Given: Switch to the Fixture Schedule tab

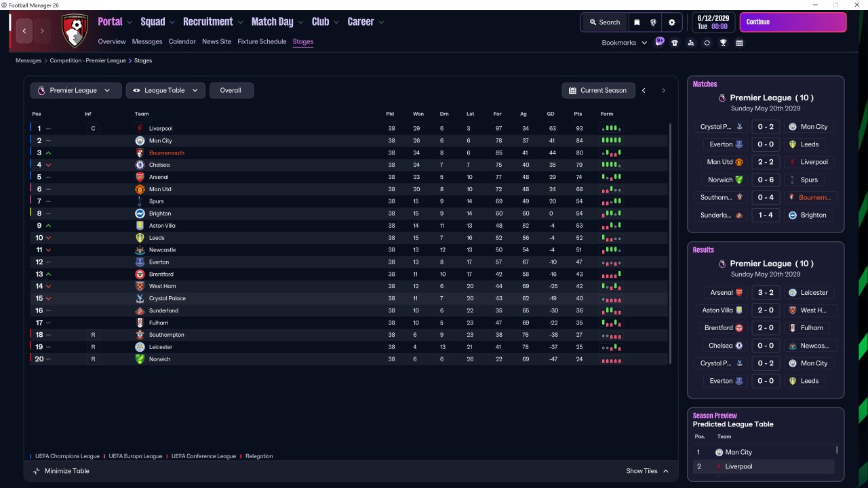Looking at the screenshot, I should coord(262,41).
